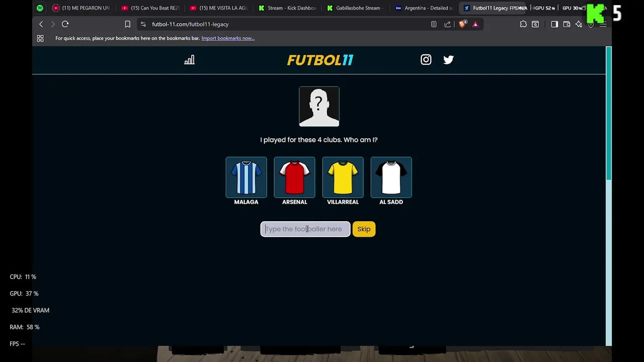Viewport: 644px width, 362px height.
Task: Switch to the Spotify pinned tab
Action: 40,8
